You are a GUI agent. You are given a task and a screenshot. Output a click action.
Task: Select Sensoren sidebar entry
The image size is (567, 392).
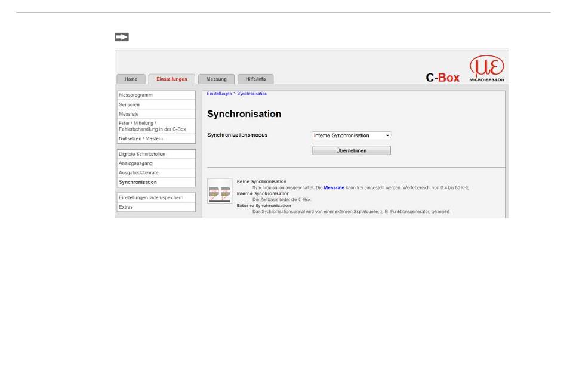156,104
